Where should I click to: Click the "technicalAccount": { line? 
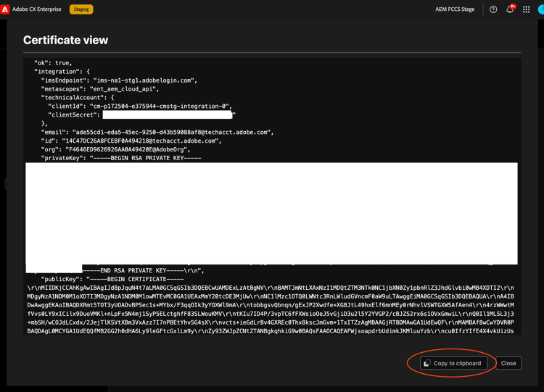click(78, 98)
